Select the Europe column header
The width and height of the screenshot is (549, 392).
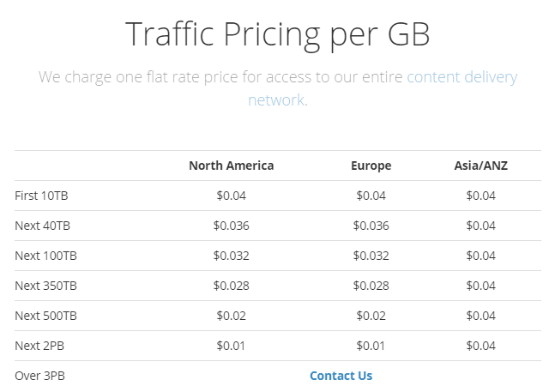click(371, 166)
